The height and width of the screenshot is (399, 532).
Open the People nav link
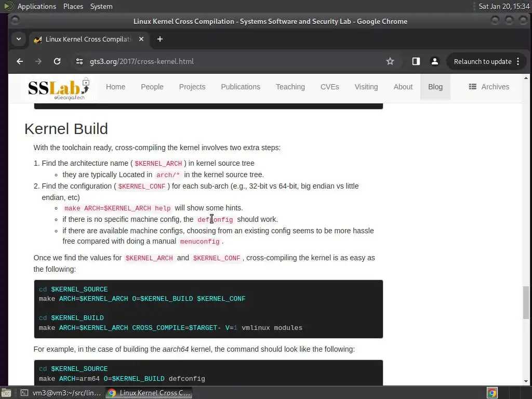pyautogui.click(x=152, y=87)
